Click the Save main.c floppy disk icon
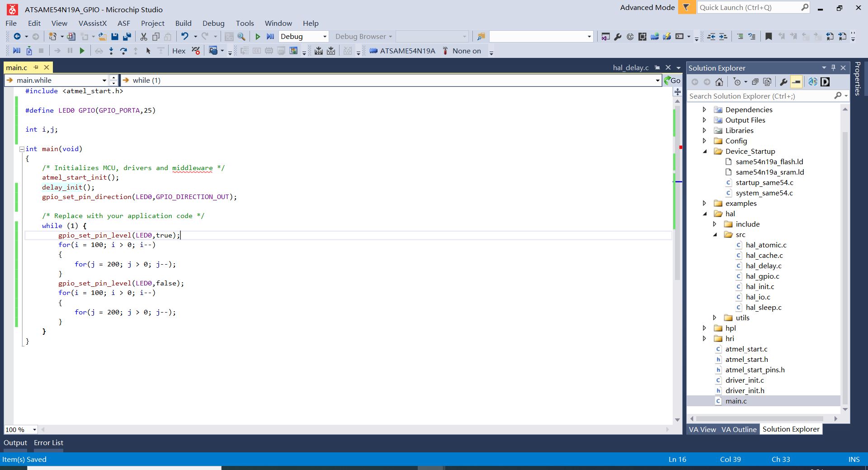The image size is (868, 470). (115, 37)
